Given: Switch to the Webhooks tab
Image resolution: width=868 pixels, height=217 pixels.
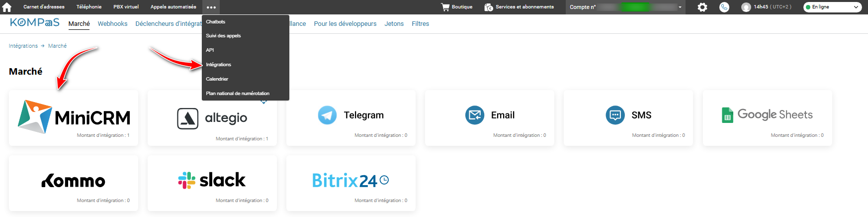Looking at the screenshot, I should coord(112,23).
